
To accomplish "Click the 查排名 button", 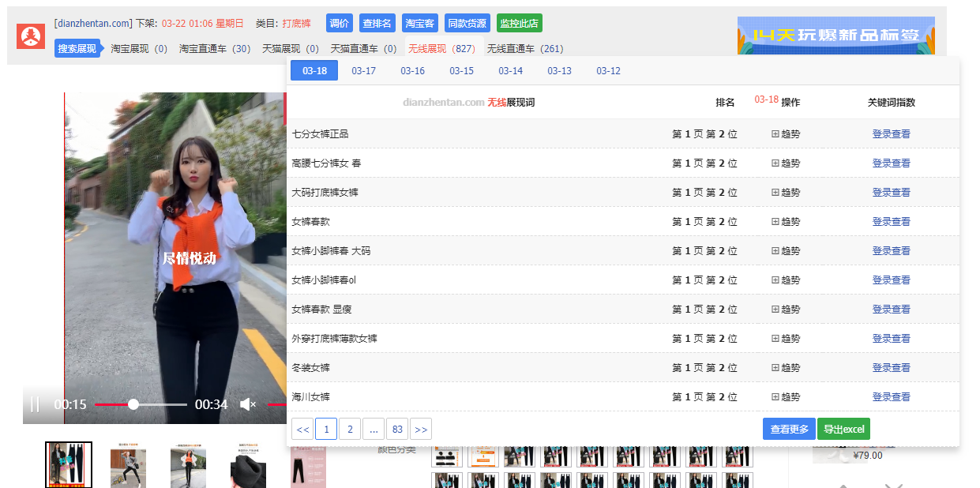I will 377,23.
